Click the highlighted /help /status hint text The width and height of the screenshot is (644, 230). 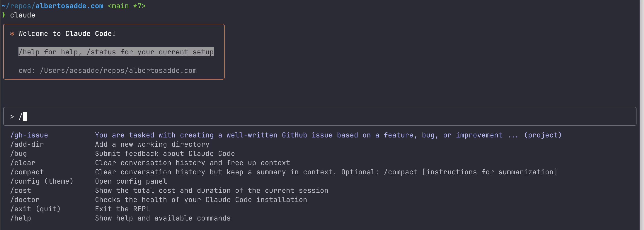116,52
